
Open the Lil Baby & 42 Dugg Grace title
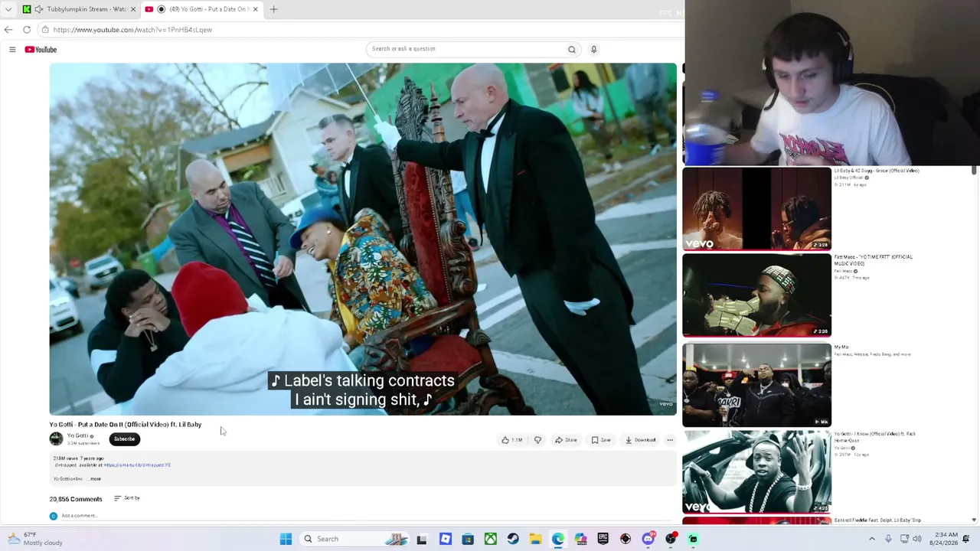click(877, 171)
